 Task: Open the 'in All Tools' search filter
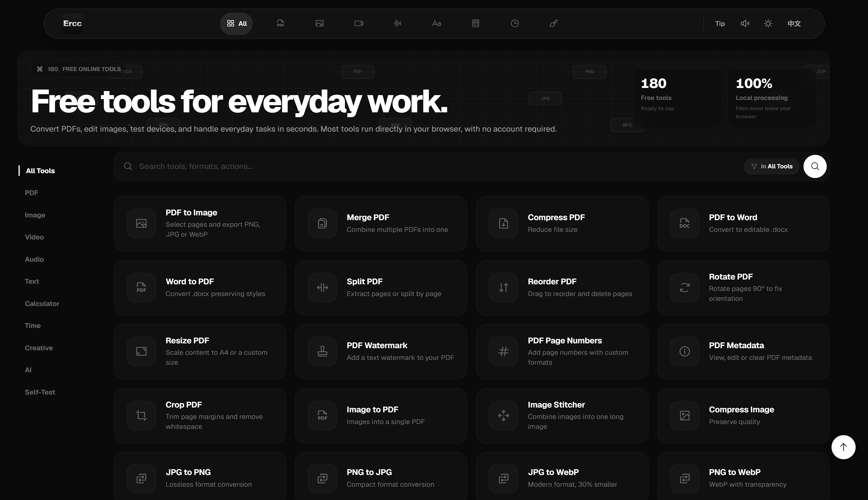772,166
